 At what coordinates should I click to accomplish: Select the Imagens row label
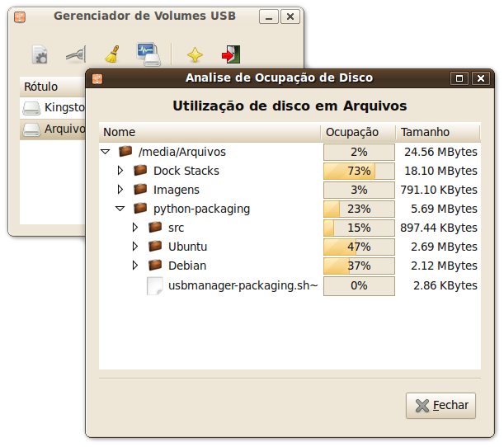click(x=177, y=190)
